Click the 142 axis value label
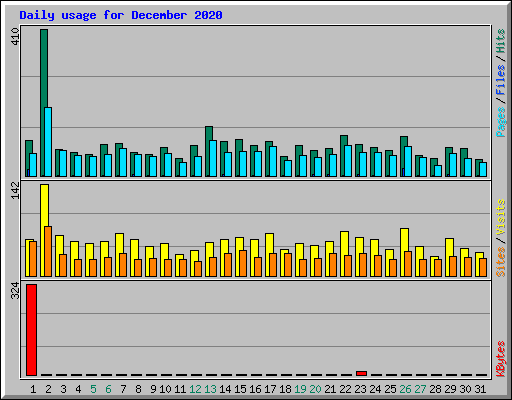Viewport: 512px width, 400px height. (x=15, y=191)
